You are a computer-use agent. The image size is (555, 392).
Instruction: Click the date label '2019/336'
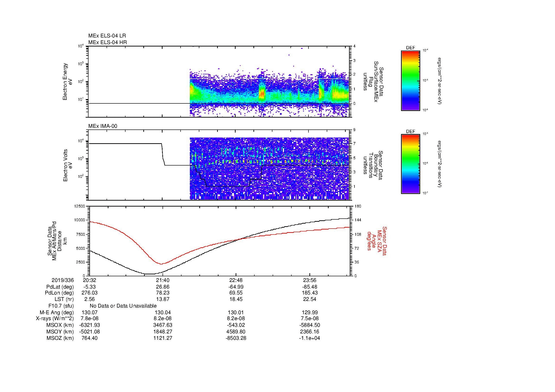point(63,280)
